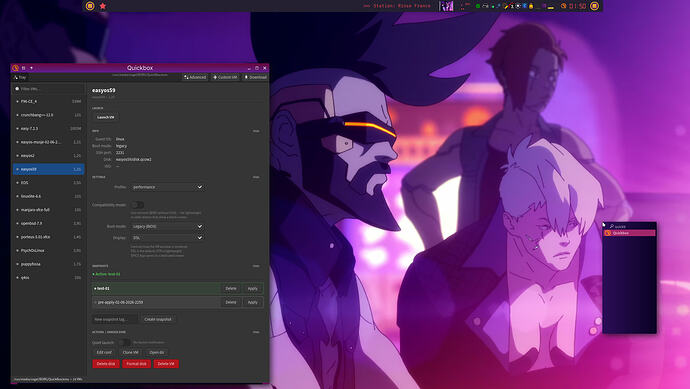
Task: Click the disk file name in Info
Action: [133, 159]
